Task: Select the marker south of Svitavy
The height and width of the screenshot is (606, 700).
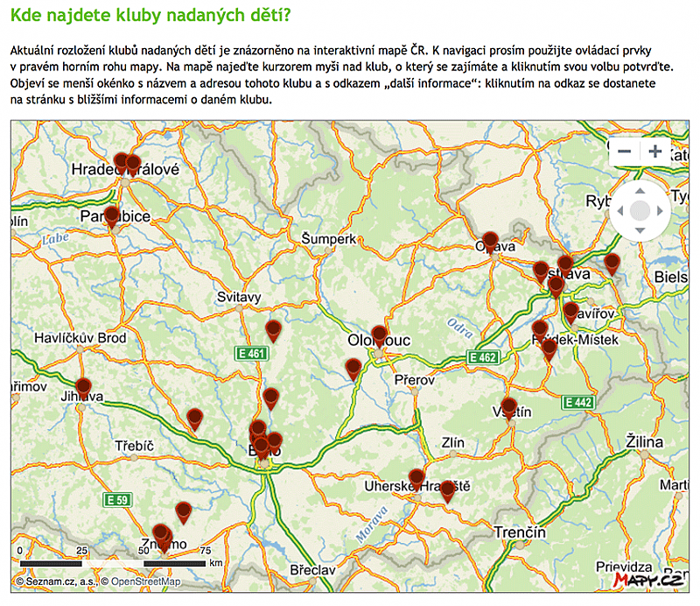Action: [273, 329]
